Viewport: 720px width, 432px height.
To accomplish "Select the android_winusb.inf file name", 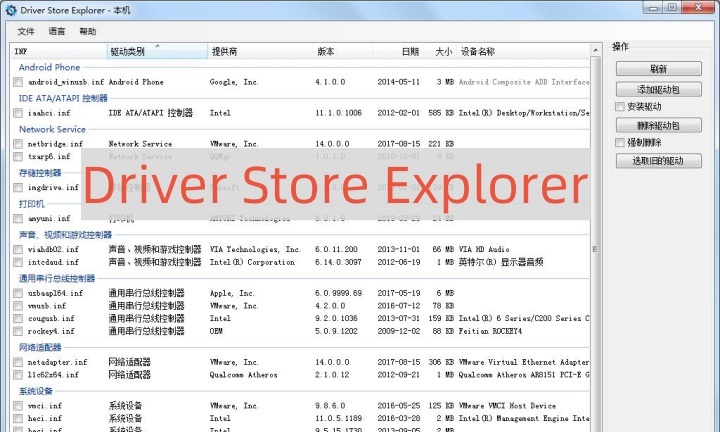I will pos(66,82).
